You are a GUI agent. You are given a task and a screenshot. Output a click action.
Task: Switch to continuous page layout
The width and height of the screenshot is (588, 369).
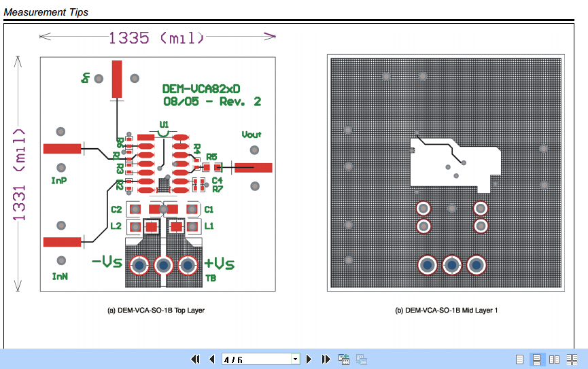pos(536,359)
